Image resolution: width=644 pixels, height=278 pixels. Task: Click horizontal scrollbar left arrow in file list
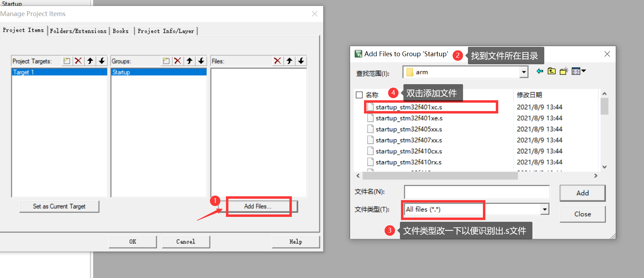358,176
